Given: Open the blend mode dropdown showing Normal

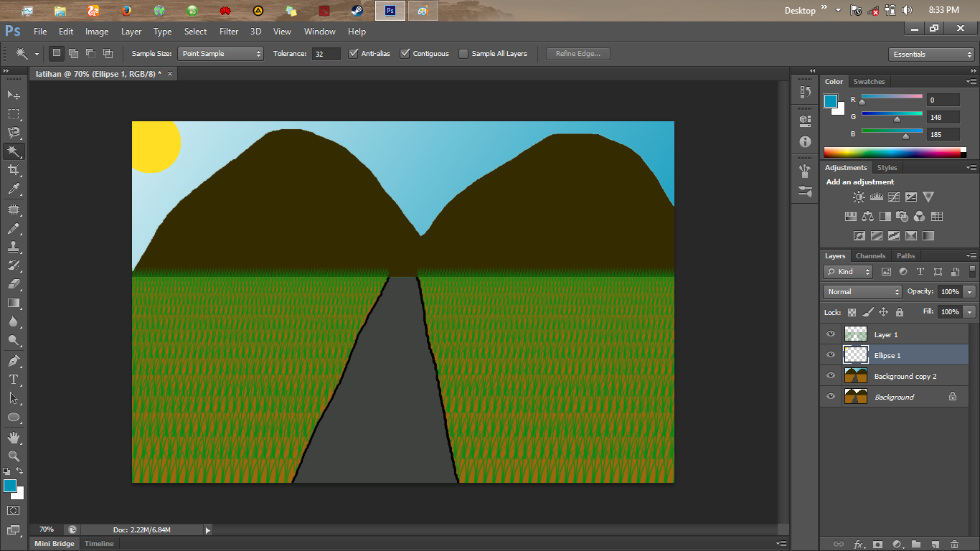Looking at the screenshot, I should coord(862,291).
